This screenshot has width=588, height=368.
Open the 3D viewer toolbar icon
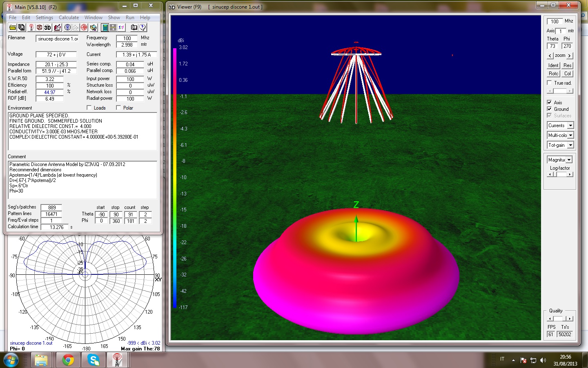tap(47, 27)
